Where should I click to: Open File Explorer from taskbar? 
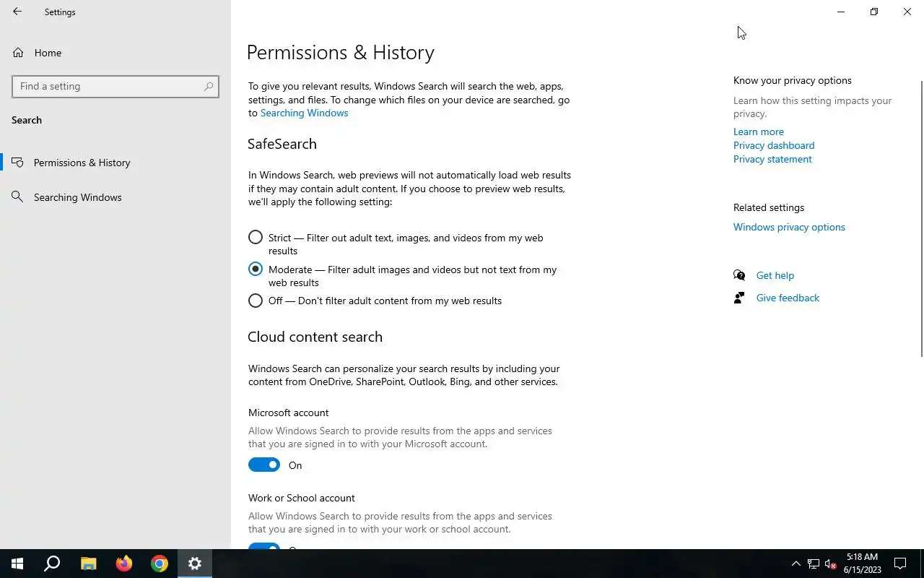click(x=88, y=564)
